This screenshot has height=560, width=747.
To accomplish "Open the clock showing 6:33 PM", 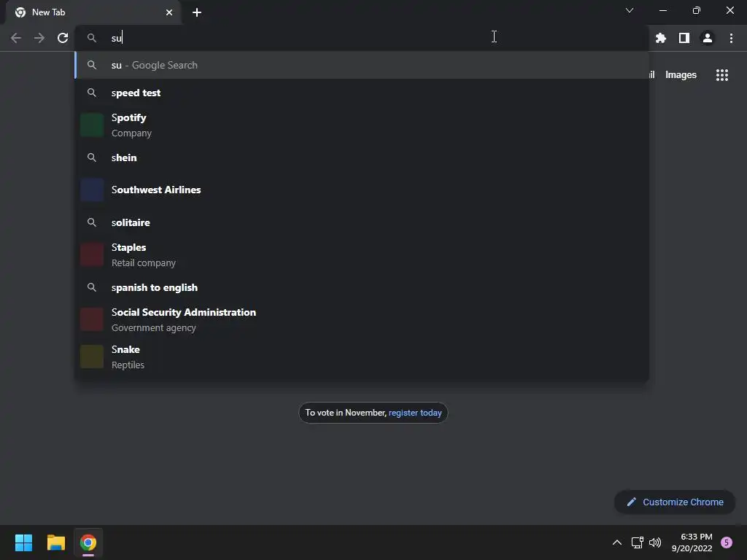I will (x=692, y=542).
